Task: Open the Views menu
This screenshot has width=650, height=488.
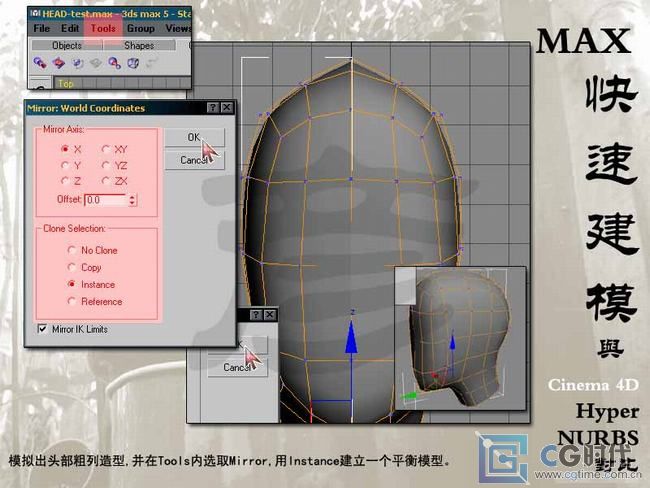Action: 178,28
